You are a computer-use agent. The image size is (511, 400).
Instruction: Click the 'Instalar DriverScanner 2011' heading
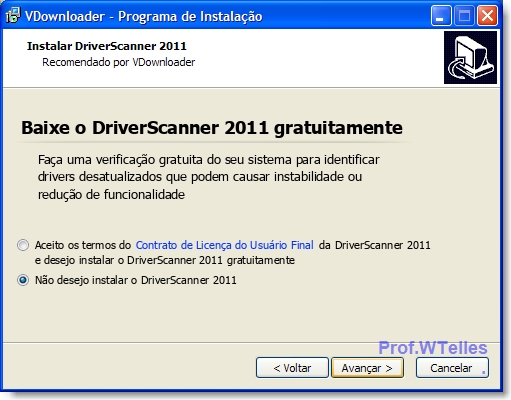coord(107,46)
